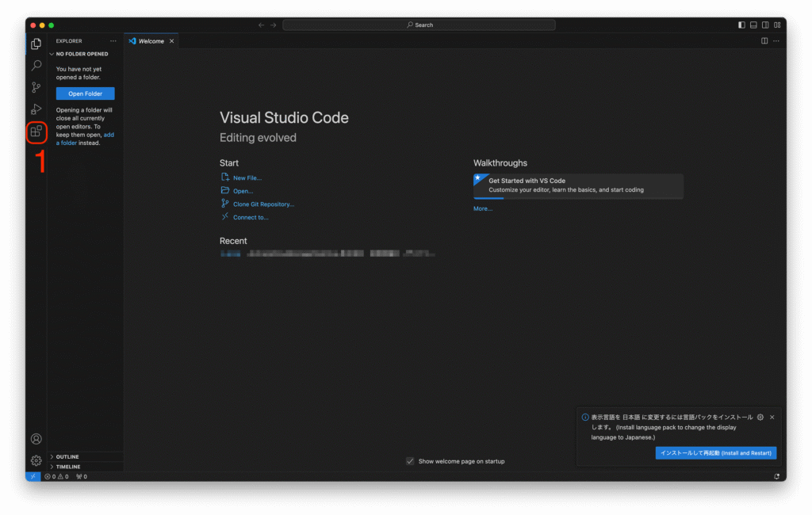Close the Welcome tab
Image resolution: width=812 pixels, height=515 pixels.
(x=172, y=41)
